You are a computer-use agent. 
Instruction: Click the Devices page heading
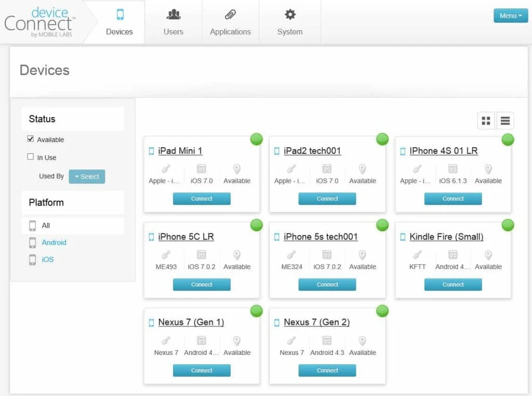point(45,70)
